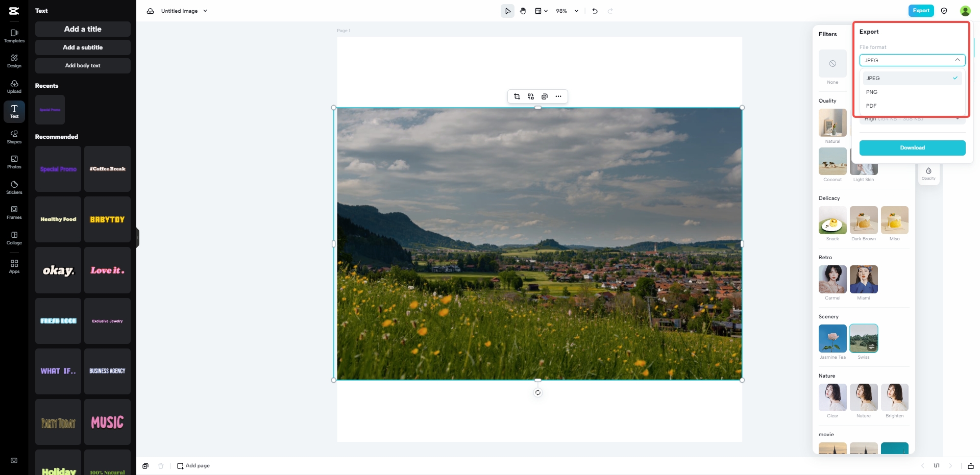Click the rotate handle below the image
The height and width of the screenshot is (475, 980).
[x=538, y=392]
